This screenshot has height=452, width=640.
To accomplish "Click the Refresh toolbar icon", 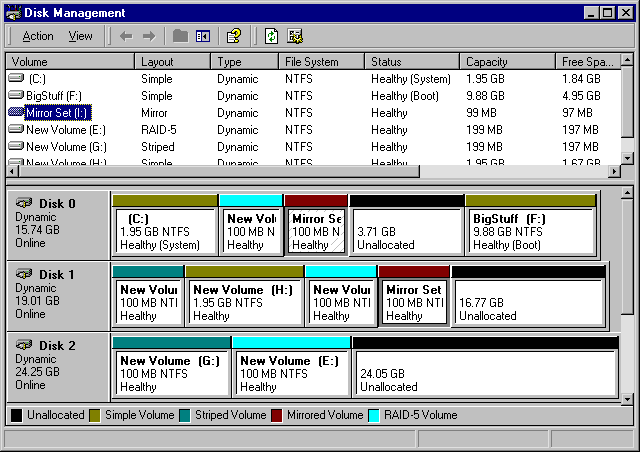I will pos(271,36).
